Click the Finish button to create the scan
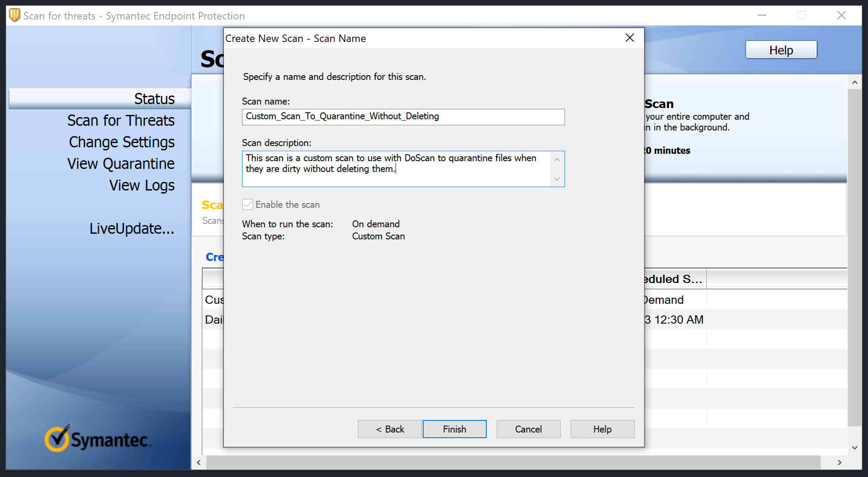 (454, 429)
